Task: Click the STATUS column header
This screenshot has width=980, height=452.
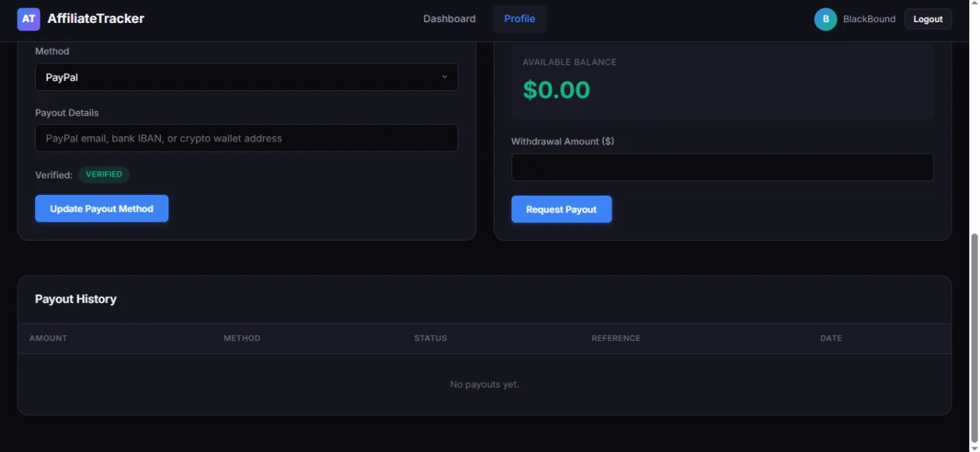Action: (x=430, y=338)
